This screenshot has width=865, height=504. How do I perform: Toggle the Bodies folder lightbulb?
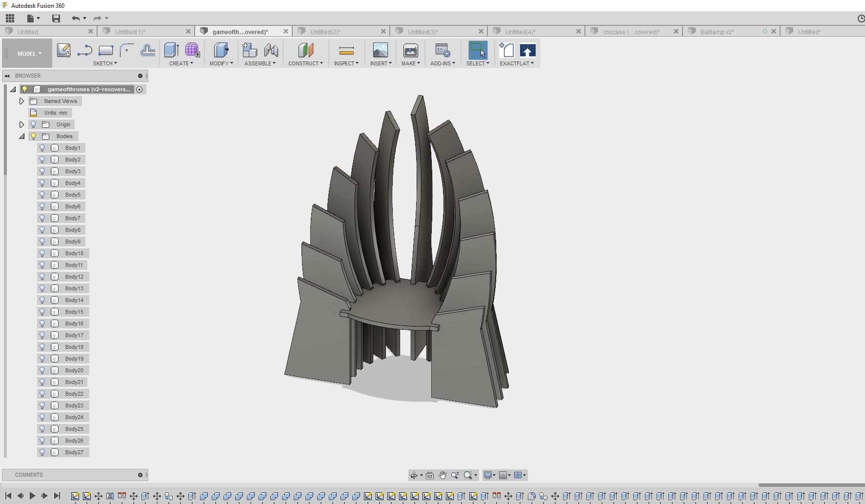click(34, 136)
